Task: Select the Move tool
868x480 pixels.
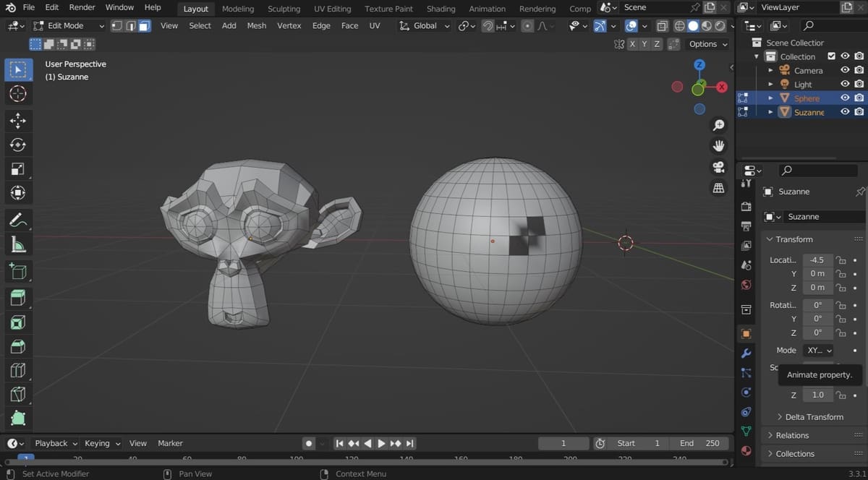Action: click(x=18, y=121)
